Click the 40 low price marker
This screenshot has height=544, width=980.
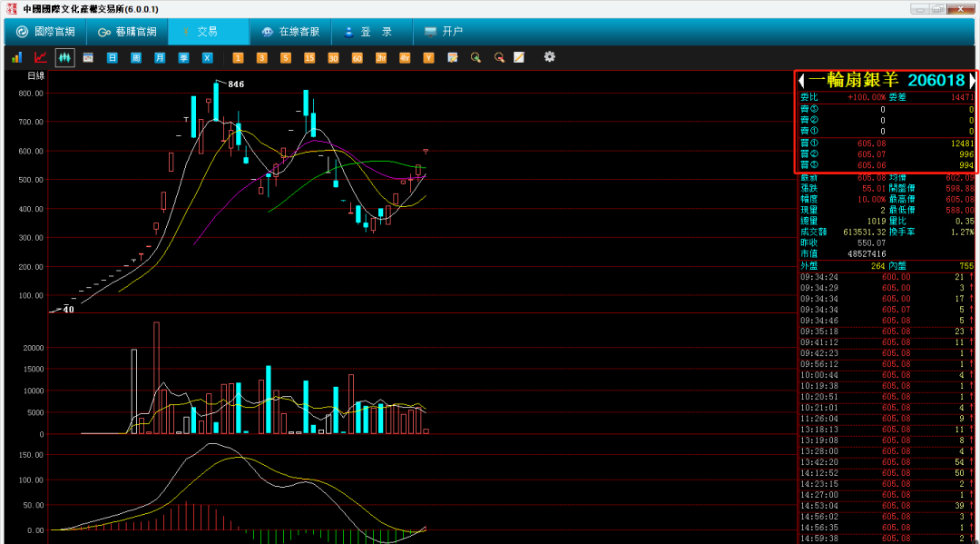[68, 310]
